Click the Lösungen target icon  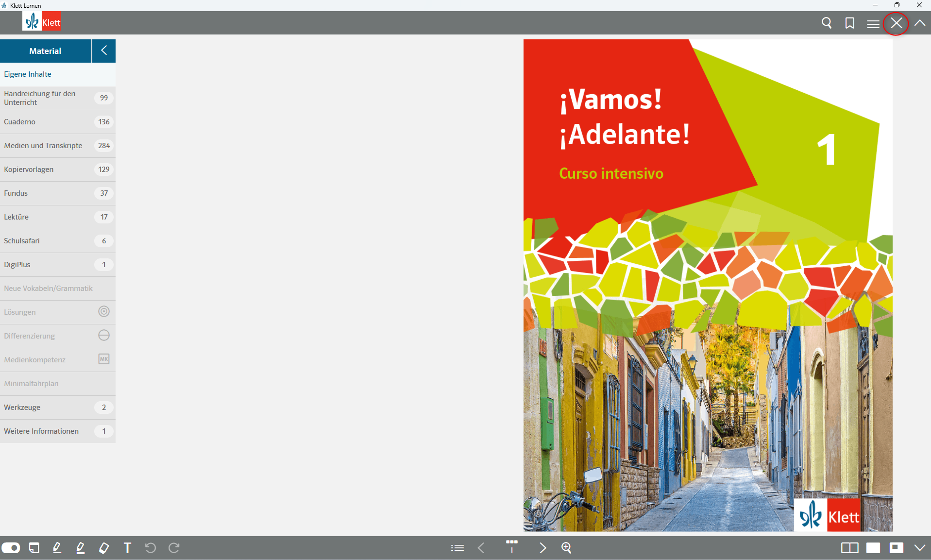pos(104,311)
